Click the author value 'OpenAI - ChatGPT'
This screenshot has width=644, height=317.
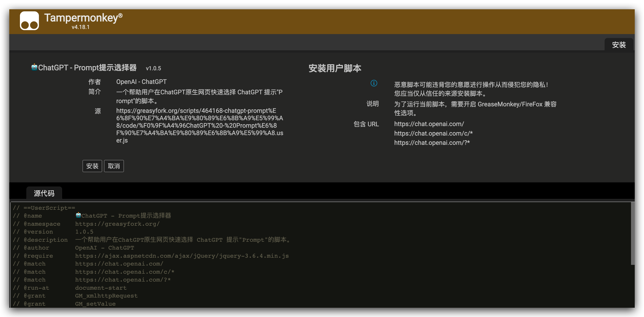[141, 82]
